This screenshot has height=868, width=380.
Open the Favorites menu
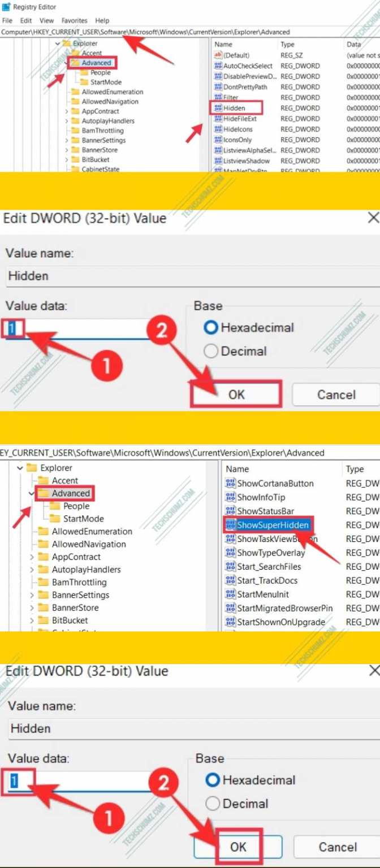(x=74, y=20)
